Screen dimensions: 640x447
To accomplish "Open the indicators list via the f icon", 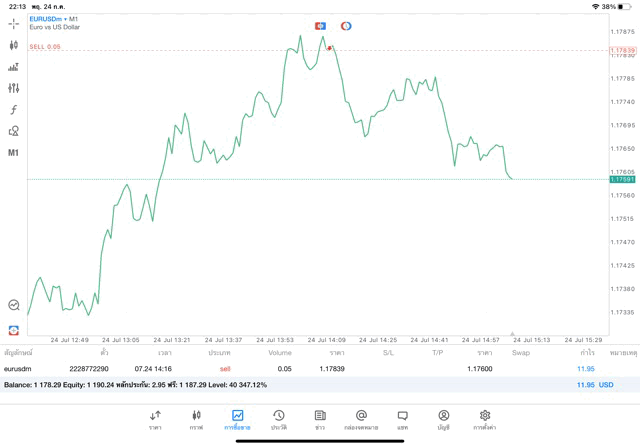I will click(13, 110).
